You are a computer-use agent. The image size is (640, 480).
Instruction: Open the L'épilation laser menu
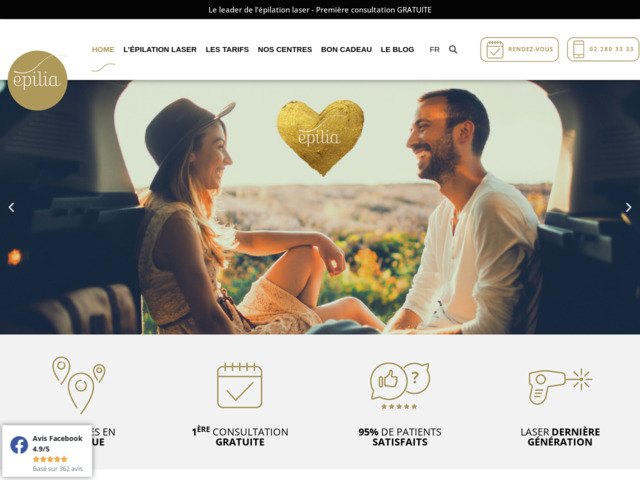(x=160, y=49)
